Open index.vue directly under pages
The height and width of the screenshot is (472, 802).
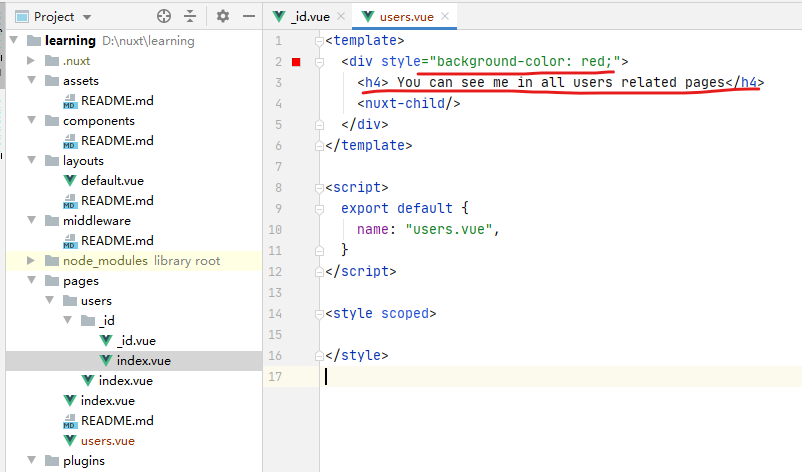(107, 400)
